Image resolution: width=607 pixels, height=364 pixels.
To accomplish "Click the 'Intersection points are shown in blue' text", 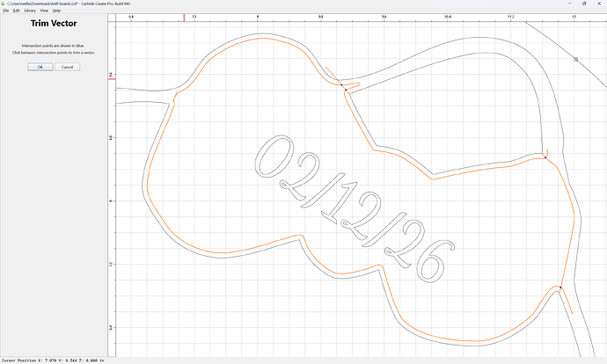I will click(53, 46).
